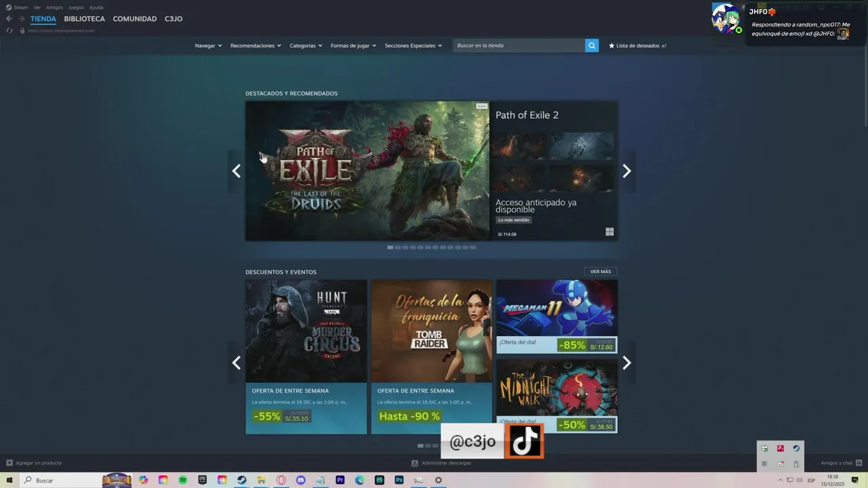Viewport: 868px width, 488px height.
Task: Open the Windows Start menu
Action: click(9, 480)
